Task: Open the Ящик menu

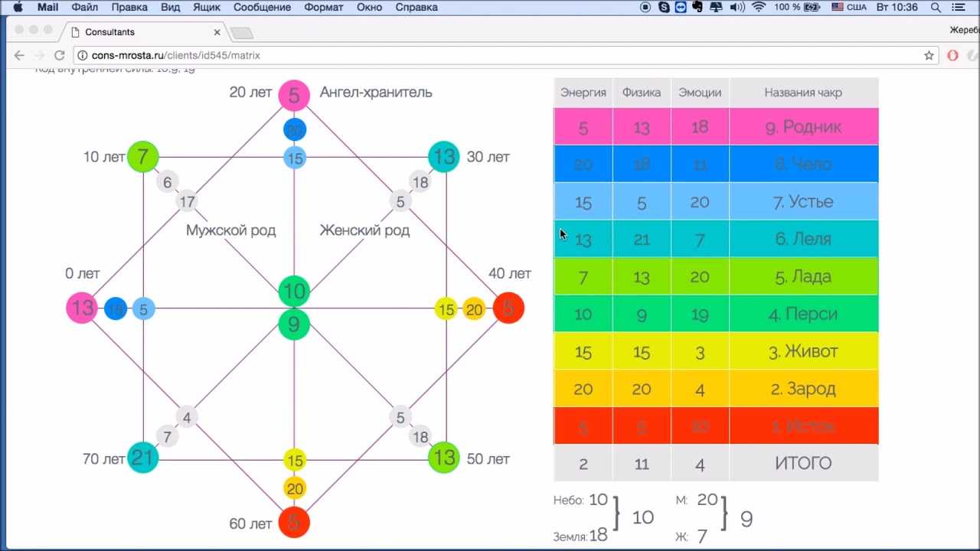Action: [207, 7]
